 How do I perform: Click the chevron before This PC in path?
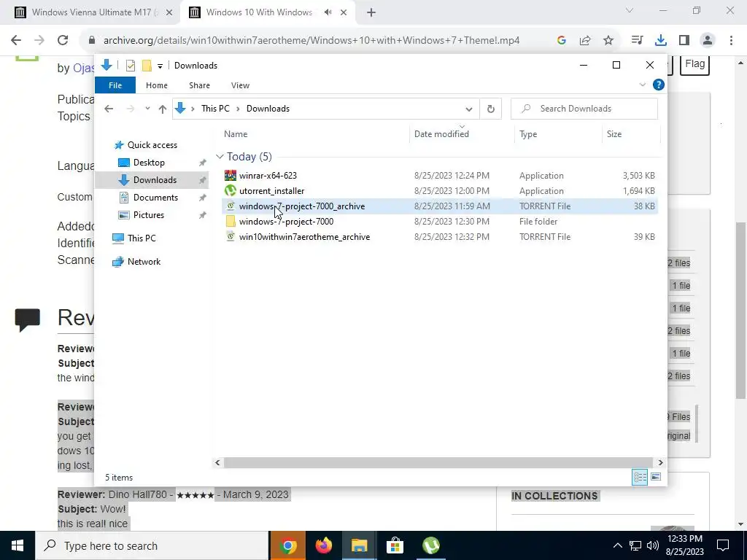[x=193, y=109]
